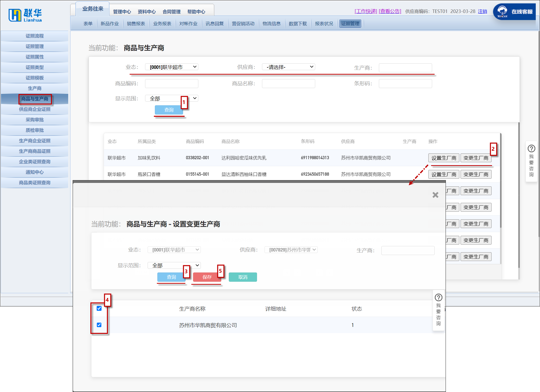Open the 显示范围 dropdown in dialog
540x392 pixels.
[174, 265]
